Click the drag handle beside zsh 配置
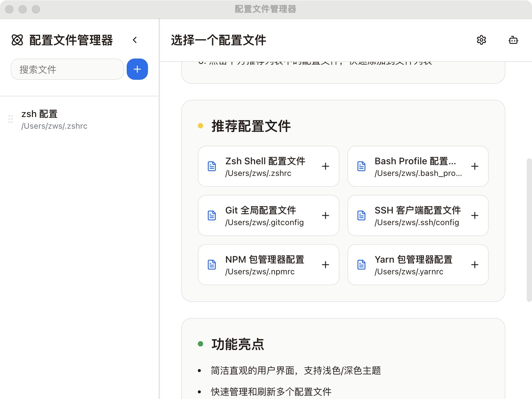 tap(11, 119)
